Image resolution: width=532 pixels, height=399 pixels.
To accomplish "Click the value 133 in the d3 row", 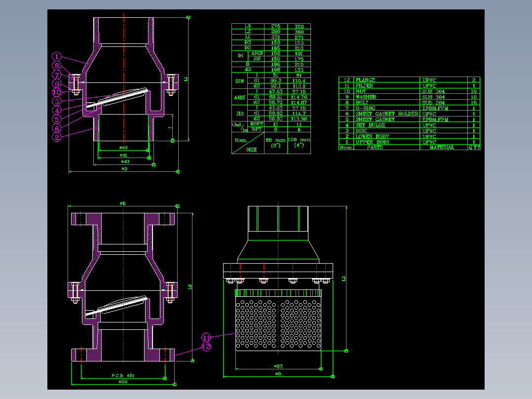I will (x=299, y=70).
